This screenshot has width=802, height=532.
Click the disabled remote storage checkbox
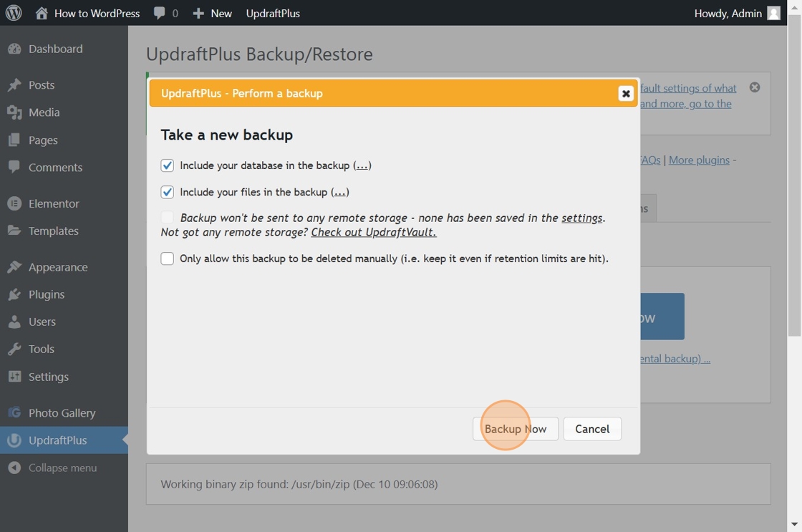(x=168, y=218)
